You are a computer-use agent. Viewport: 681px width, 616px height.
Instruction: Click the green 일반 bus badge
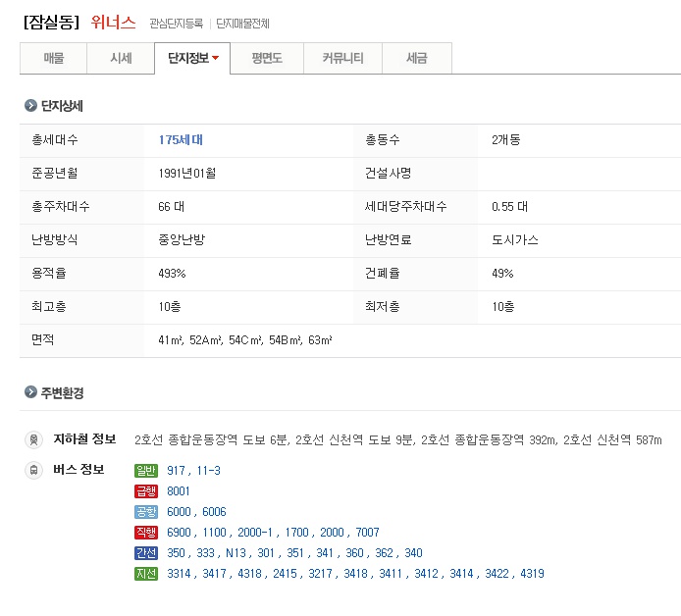(x=146, y=471)
